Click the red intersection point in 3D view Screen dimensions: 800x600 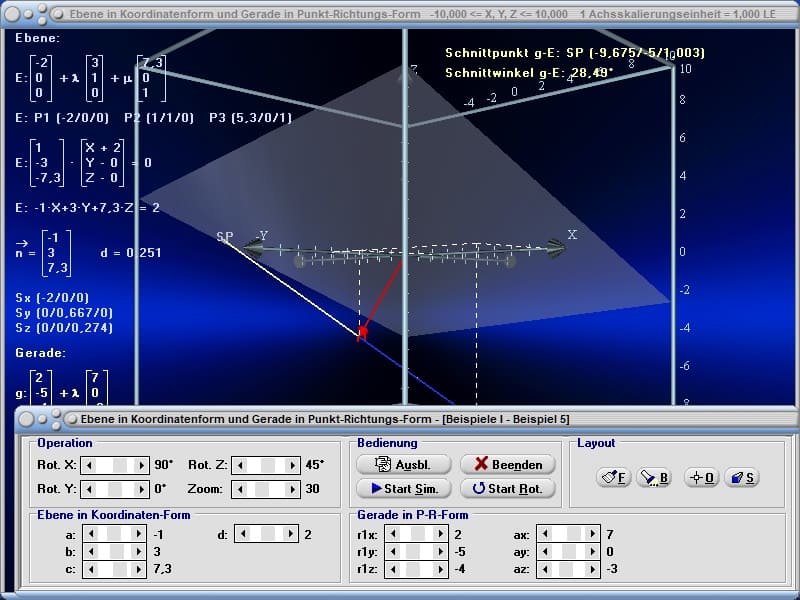[x=363, y=333]
